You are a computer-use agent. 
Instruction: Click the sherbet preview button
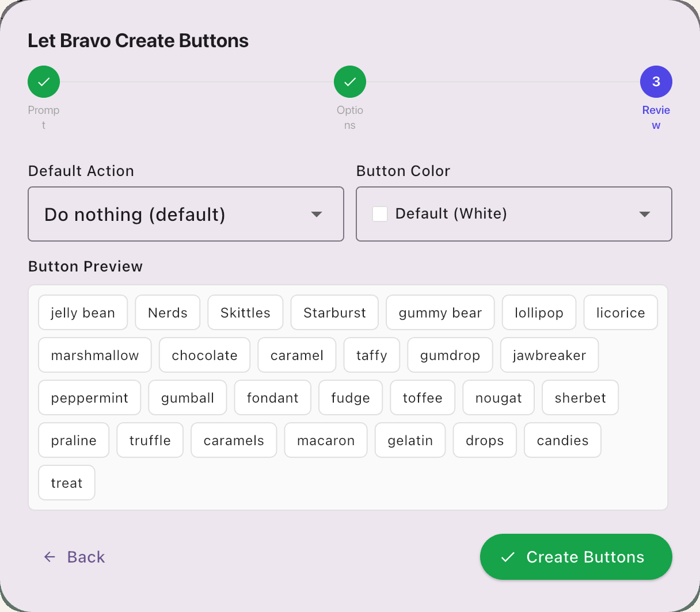click(x=580, y=397)
